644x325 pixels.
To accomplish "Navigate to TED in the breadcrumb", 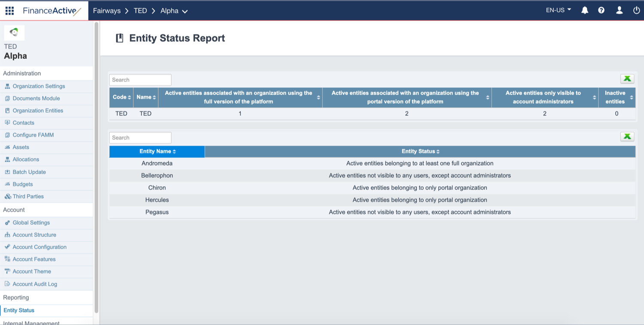I will (x=140, y=11).
